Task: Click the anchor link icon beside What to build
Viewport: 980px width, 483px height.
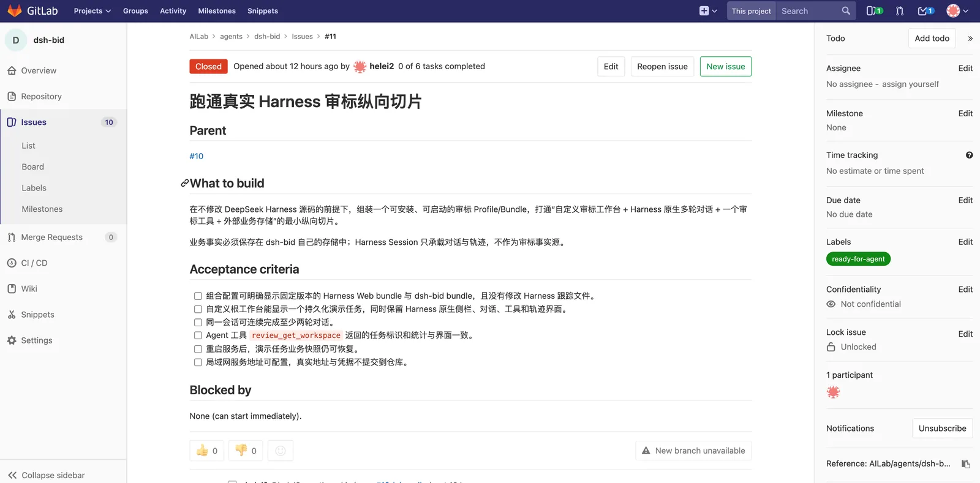Action: (184, 183)
